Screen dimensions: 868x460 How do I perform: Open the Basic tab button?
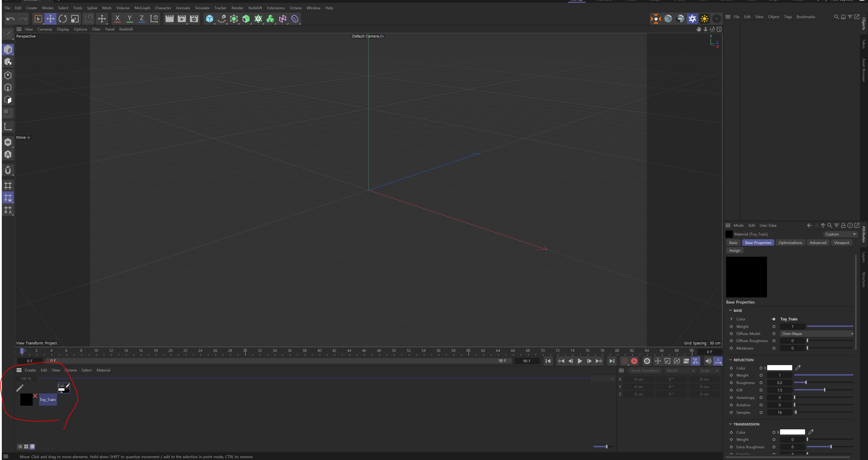click(x=733, y=243)
